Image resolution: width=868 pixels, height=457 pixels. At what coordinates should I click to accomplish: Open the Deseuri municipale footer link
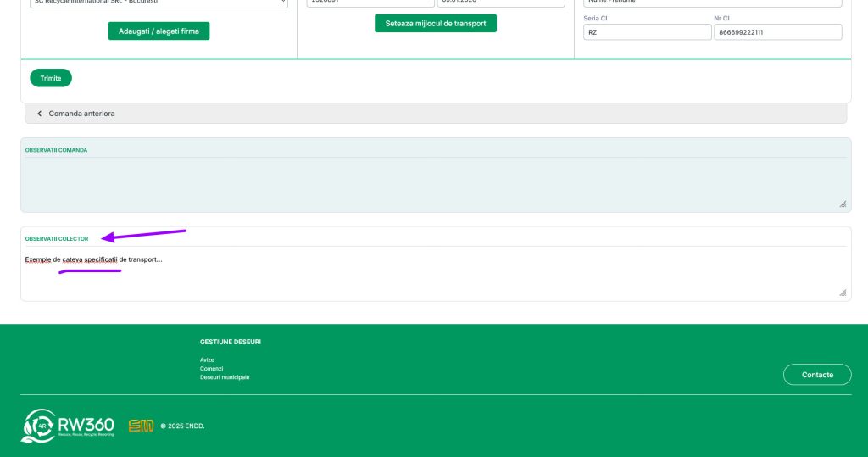(x=225, y=377)
